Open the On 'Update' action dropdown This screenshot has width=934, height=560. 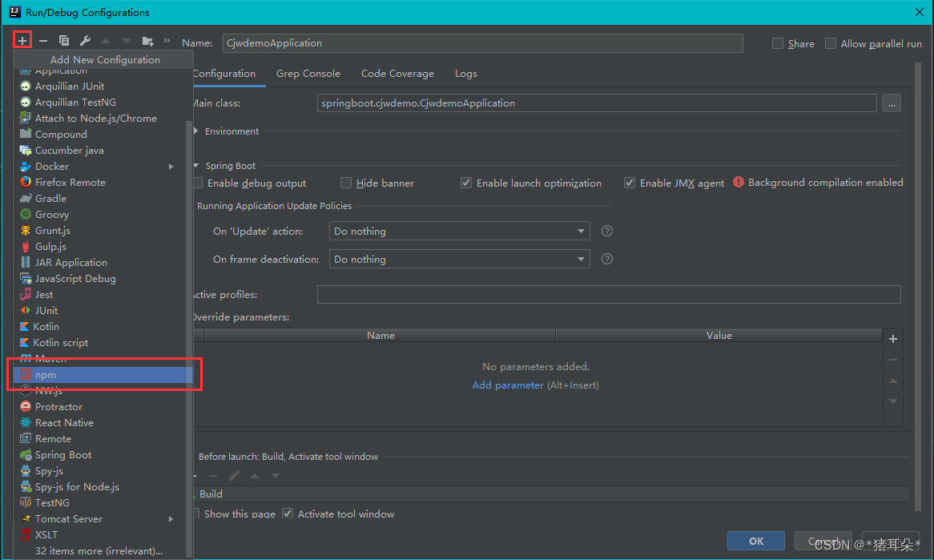coord(582,231)
